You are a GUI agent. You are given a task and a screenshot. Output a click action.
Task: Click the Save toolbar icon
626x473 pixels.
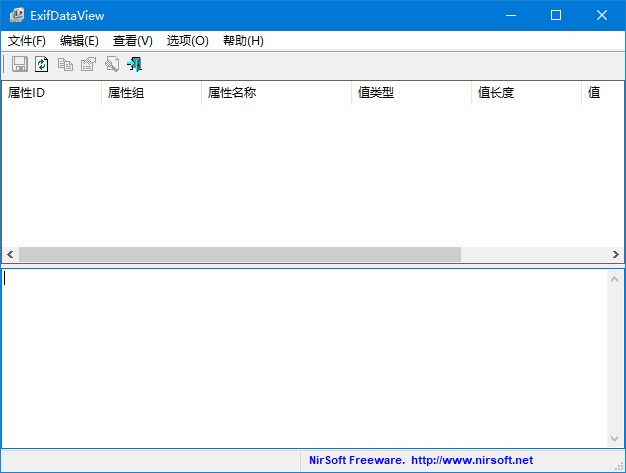point(19,65)
